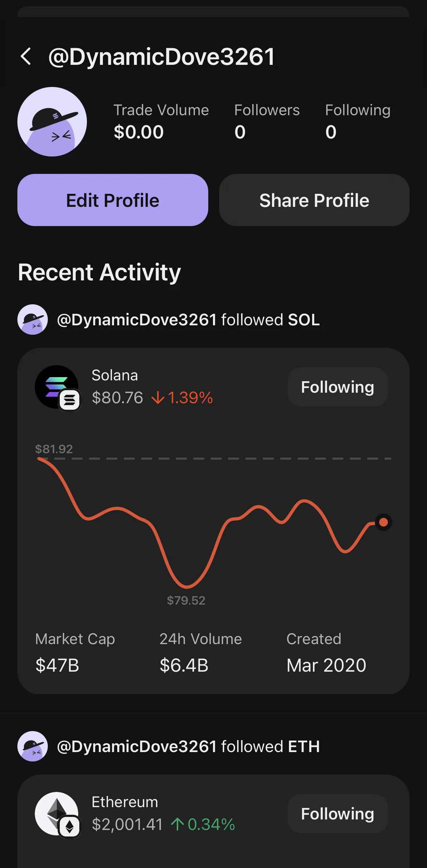Tap the Ethereum network badge on logo
427x868 pixels.
coord(70,827)
